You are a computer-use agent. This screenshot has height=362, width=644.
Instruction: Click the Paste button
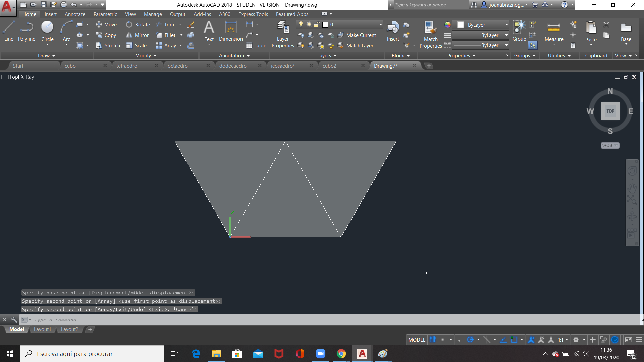pyautogui.click(x=591, y=33)
